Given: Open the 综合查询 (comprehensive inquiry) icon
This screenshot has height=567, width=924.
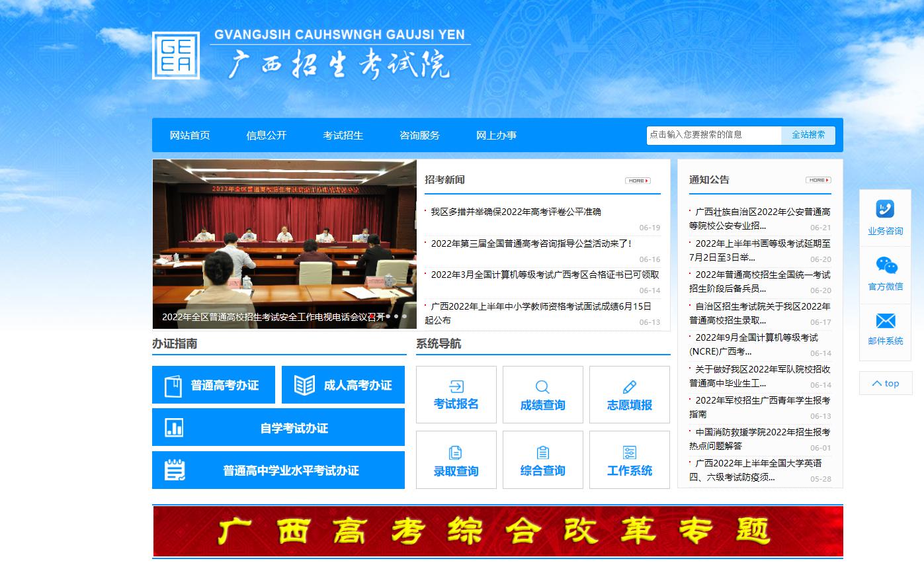Looking at the screenshot, I should tap(542, 459).
